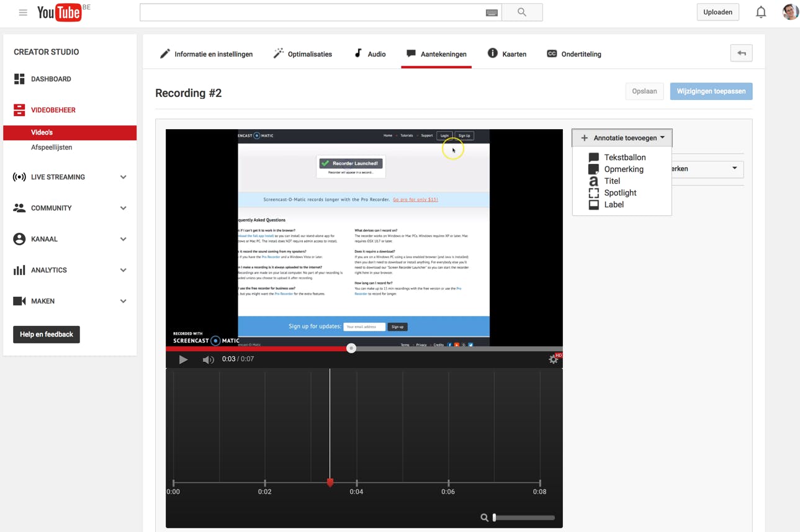Choose Spotlight from annotation menu
800x532 pixels.
(622, 193)
